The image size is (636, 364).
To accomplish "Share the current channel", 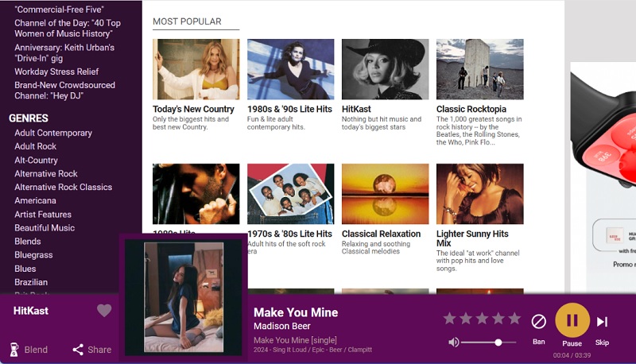I will tap(91, 350).
